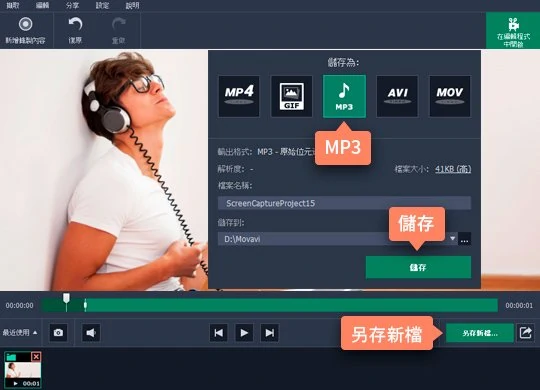
Task: Remove recording using thumbnail red X
Action: click(x=36, y=357)
